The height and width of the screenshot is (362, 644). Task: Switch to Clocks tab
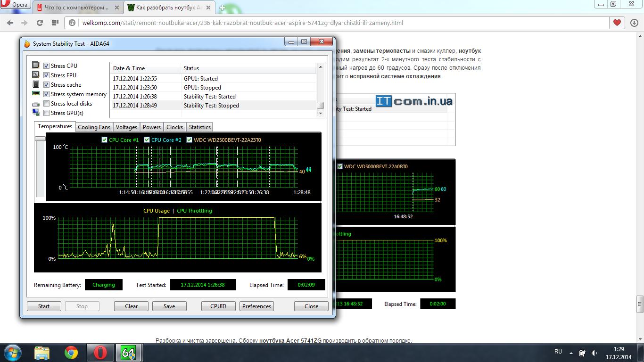(174, 127)
